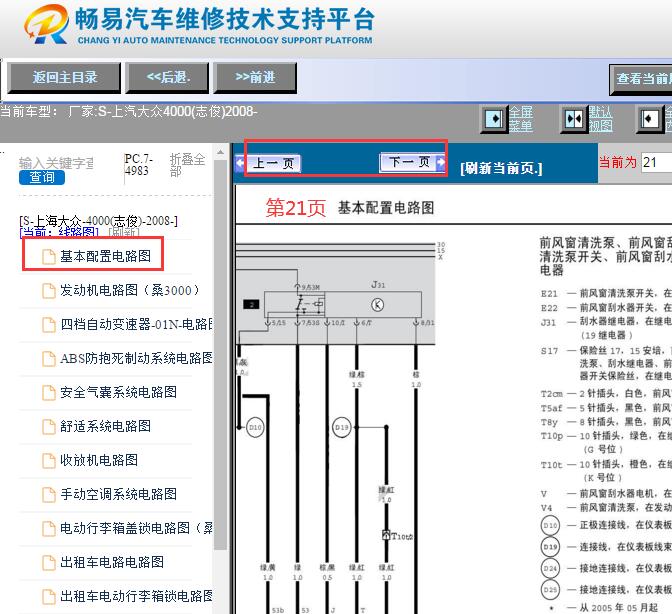Viewport: 672px width, 614px height.
Task: Open 舒适系统电路图
Action: coord(105,426)
